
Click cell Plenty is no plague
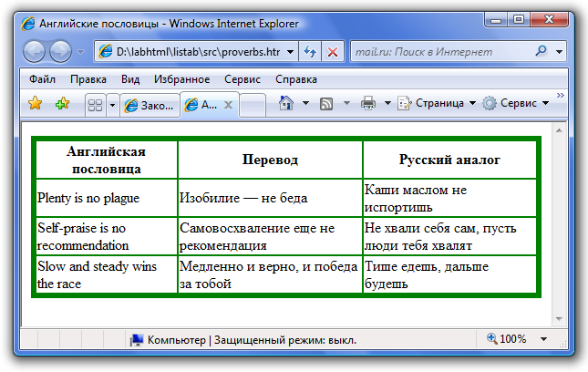click(107, 198)
